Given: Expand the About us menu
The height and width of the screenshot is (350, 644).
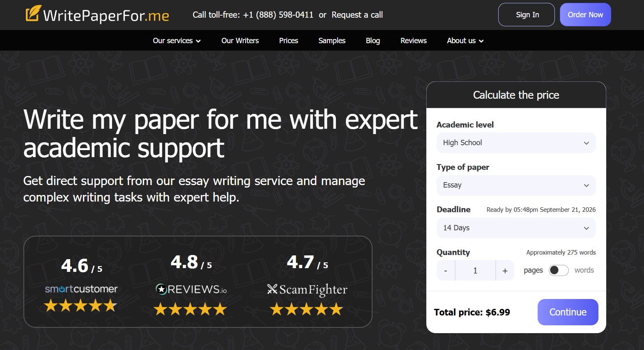Looking at the screenshot, I should [465, 41].
